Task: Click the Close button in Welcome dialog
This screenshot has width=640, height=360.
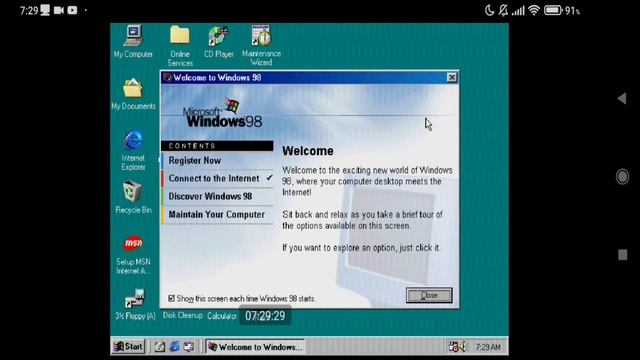Action: pyautogui.click(x=429, y=295)
